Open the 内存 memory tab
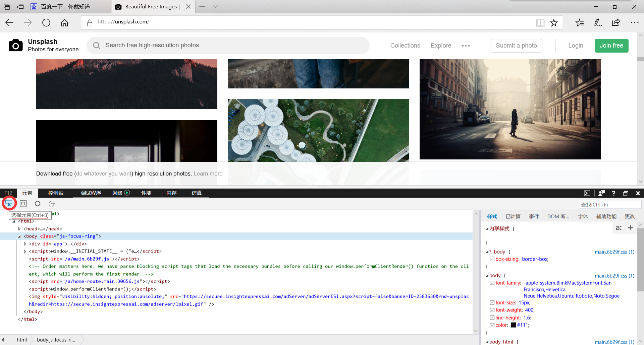644x345 pixels. pos(171,193)
